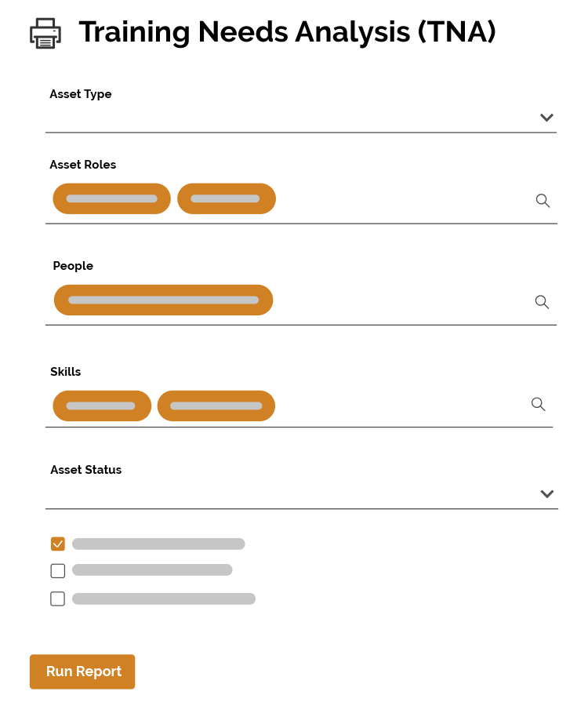588x706 pixels.
Task: Click the second Asset Roles tag
Action: [x=227, y=198]
